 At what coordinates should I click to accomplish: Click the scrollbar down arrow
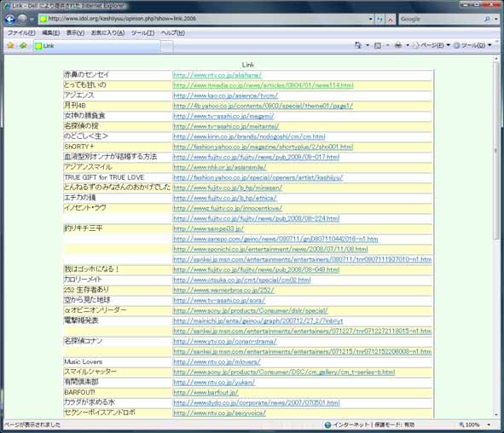click(x=496, y=415)
